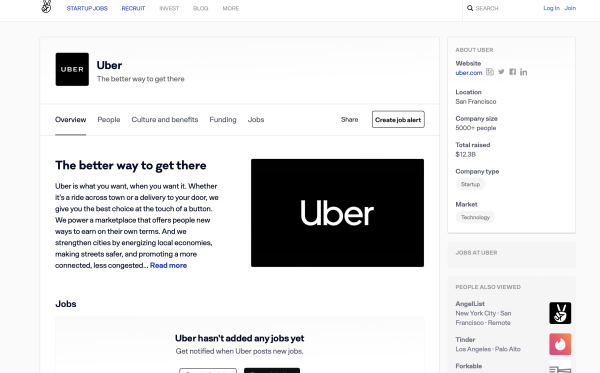Open Uber's Twitter icon link
The height and width of the screenshot is (373, 600).
(x=501, y=72)
